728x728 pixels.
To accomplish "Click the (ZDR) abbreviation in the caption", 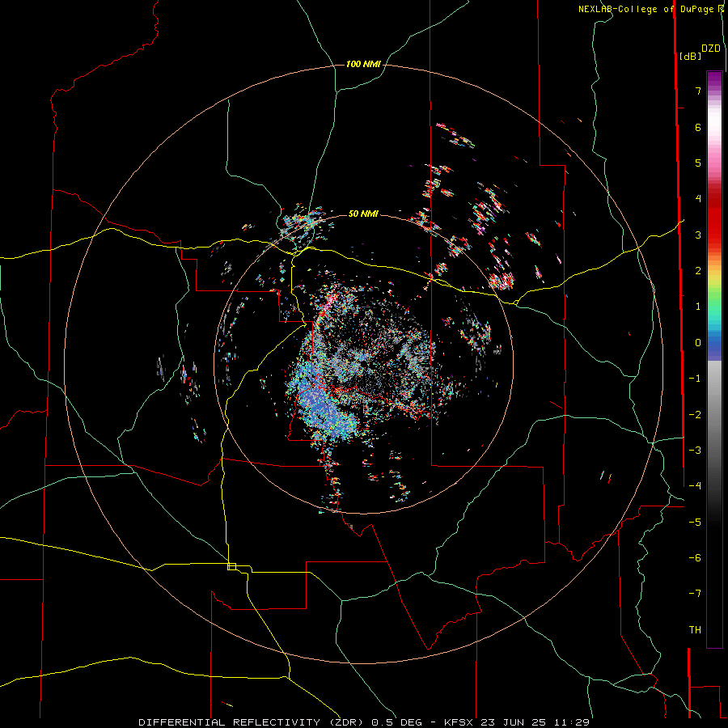I will click(347, 722).
